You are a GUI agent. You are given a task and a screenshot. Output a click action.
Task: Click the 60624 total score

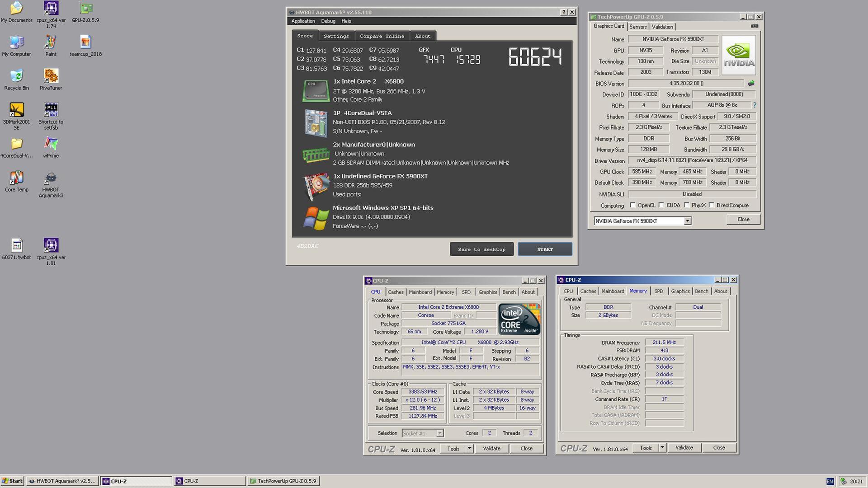(x=535, y=57)
